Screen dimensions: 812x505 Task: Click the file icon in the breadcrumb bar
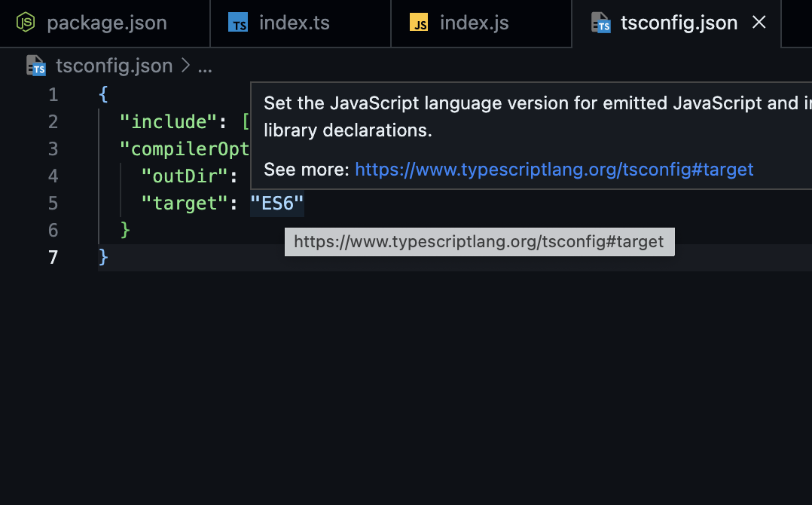[x=35, y=66]
